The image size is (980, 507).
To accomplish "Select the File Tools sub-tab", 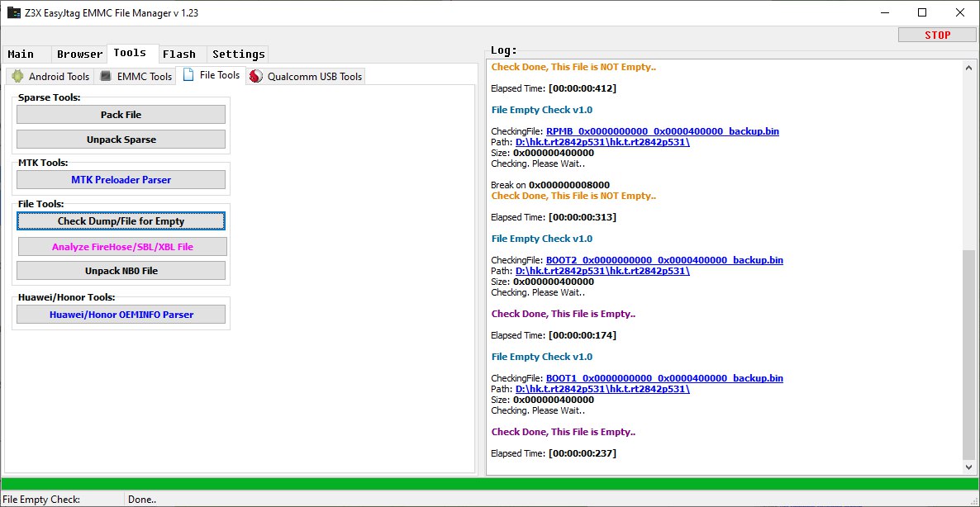I will coord(212,75).
